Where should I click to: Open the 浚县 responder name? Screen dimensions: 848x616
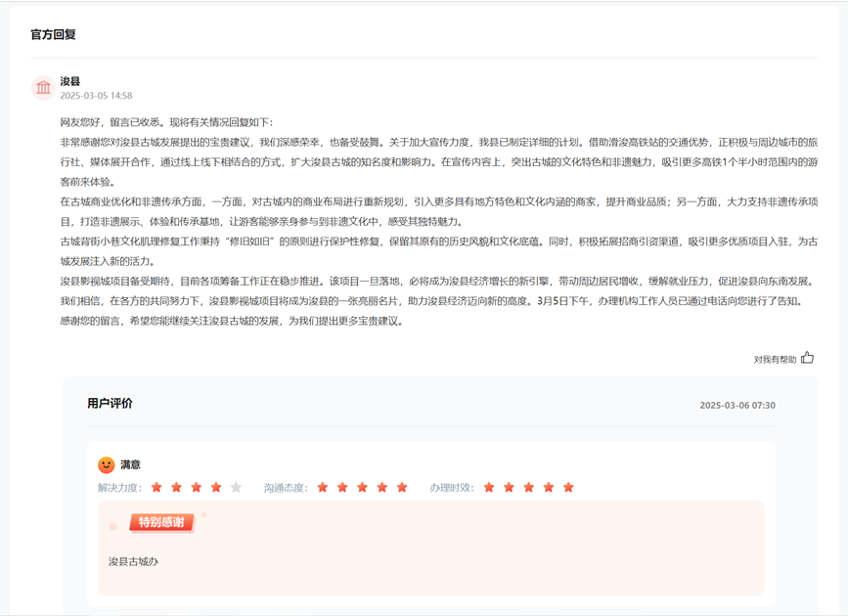coord(70,81)
